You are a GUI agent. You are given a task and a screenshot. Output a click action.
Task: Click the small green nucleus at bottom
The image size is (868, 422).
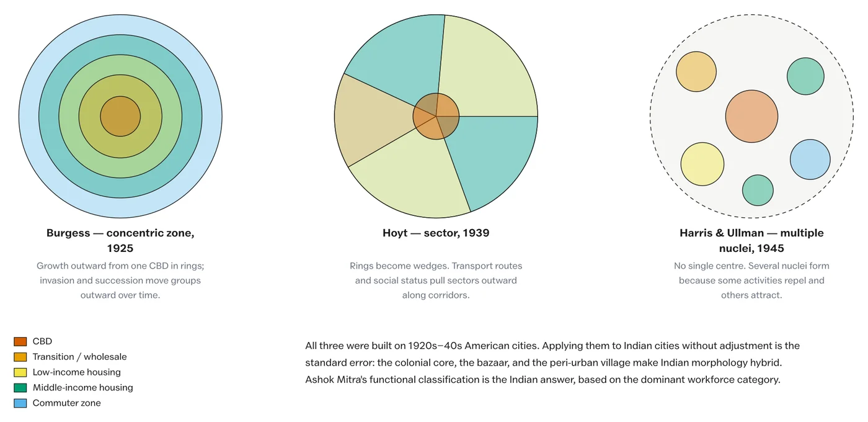point(758,190)
